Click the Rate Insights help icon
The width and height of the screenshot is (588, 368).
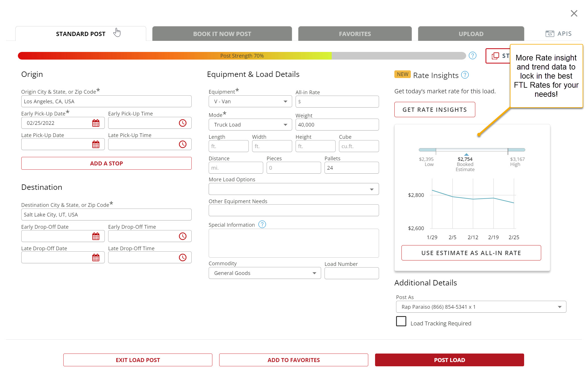click(465, 75)
